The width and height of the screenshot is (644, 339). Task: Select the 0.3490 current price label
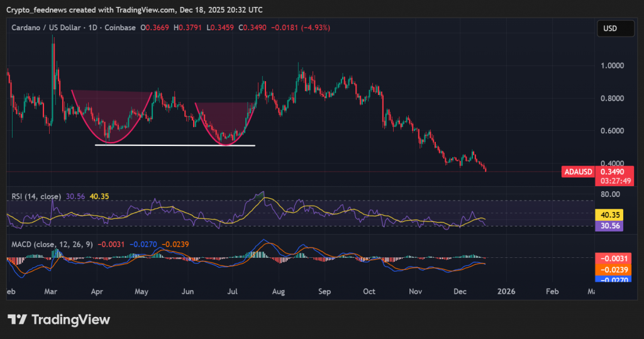tap(613, 172)
